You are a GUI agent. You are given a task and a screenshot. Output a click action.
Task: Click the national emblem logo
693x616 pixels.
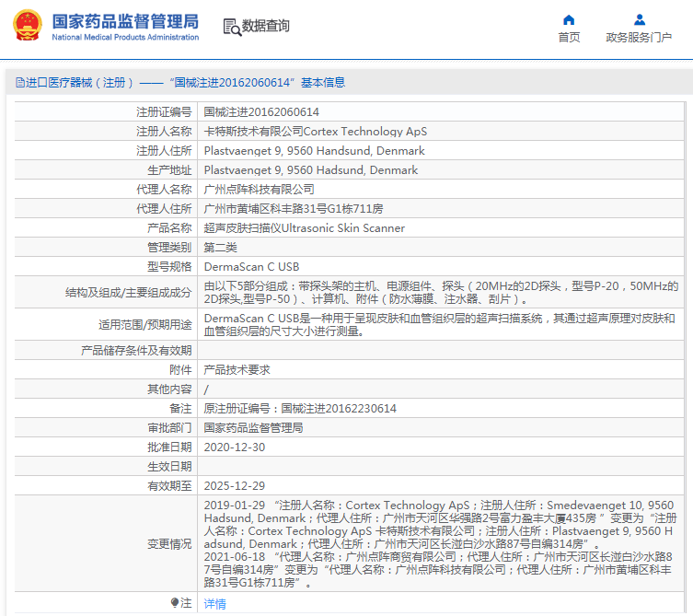click(x=28, y=25)
